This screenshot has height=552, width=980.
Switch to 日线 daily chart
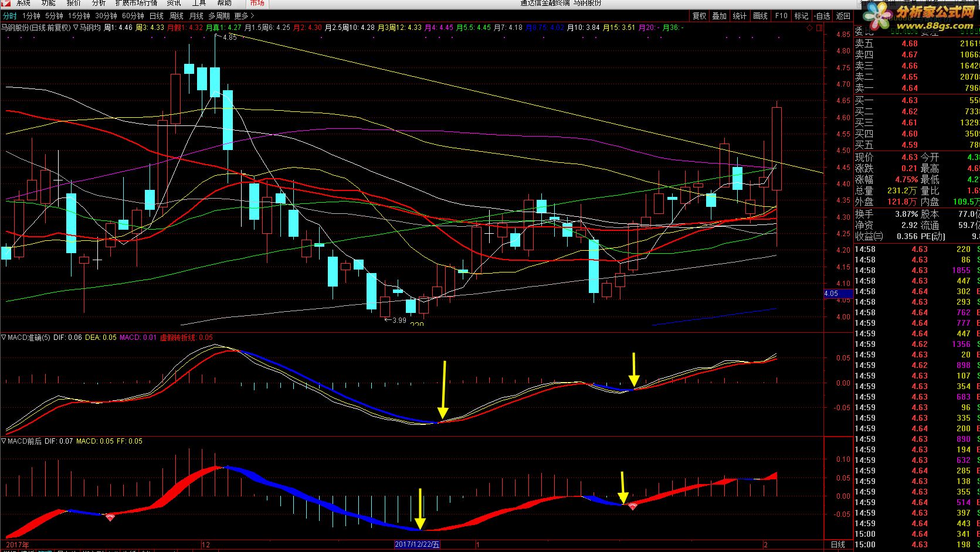coord(157,16)
